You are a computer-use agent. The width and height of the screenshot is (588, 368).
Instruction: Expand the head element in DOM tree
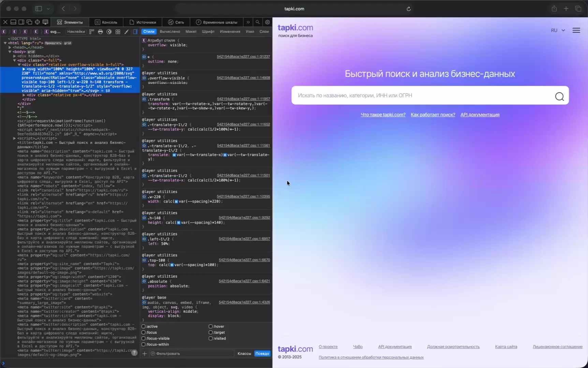(10, 47)
